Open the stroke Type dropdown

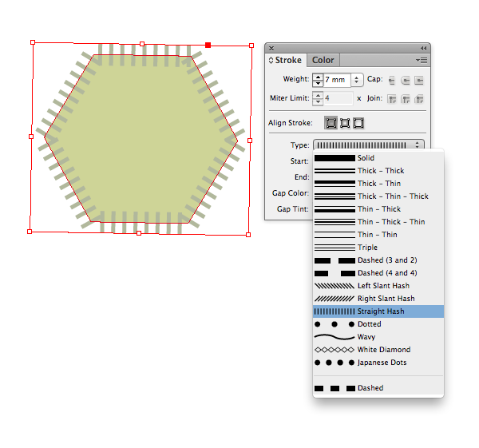point(369,145)
